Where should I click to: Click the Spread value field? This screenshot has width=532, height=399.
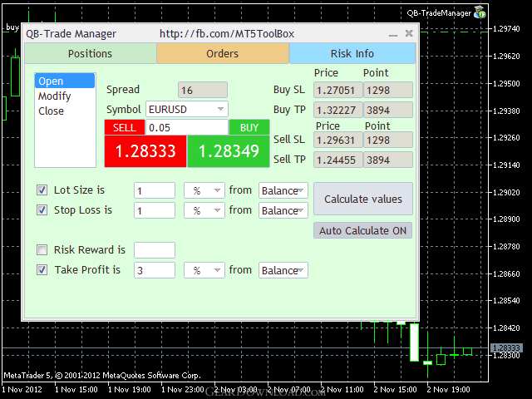tap(203, 90)
